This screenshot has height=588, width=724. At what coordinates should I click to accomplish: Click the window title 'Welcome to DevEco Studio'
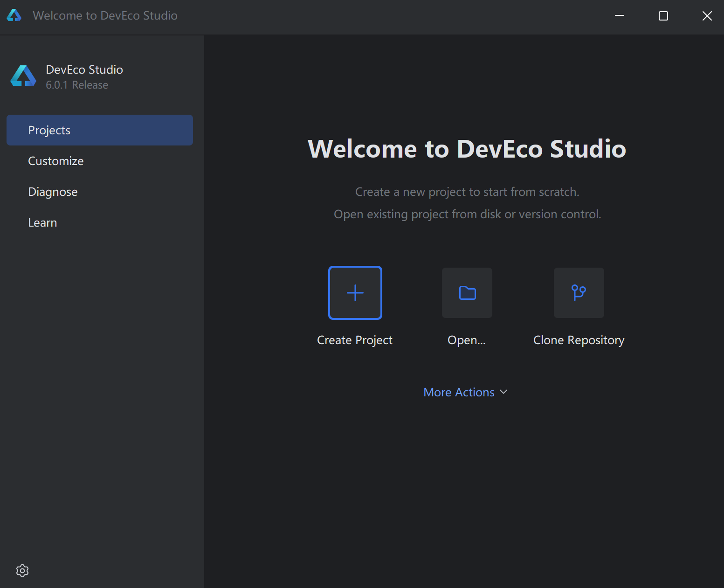tap(105, 15)
